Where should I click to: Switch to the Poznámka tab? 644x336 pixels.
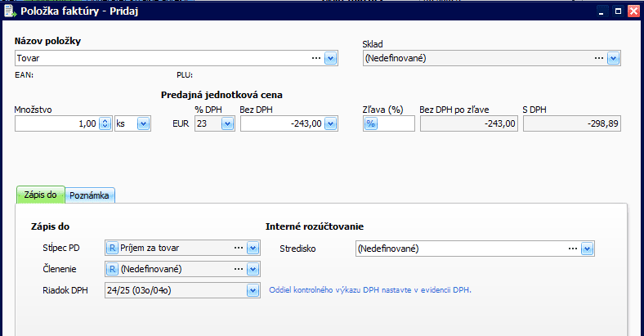pyautogui.click(x=90, y=195)
